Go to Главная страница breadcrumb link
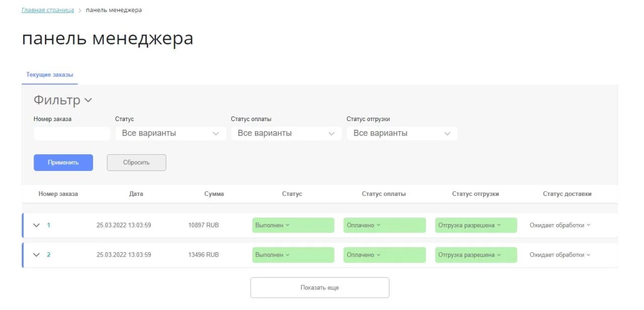This screenshot has width=644, height=310. (x=48, y=10)
